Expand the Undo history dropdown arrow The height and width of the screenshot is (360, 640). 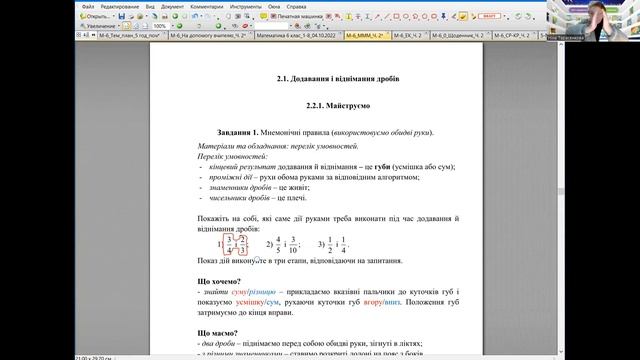click(x=201, y=16)
